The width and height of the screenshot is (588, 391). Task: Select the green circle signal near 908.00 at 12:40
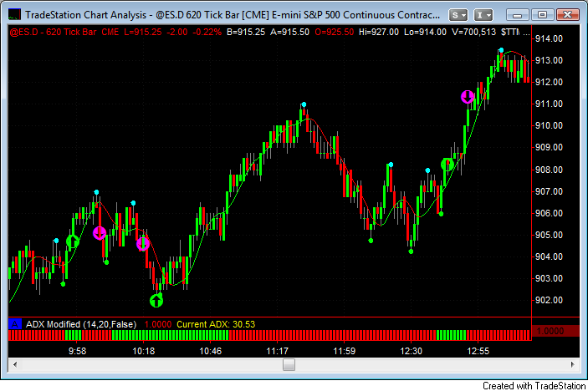(x=447, y=165)
